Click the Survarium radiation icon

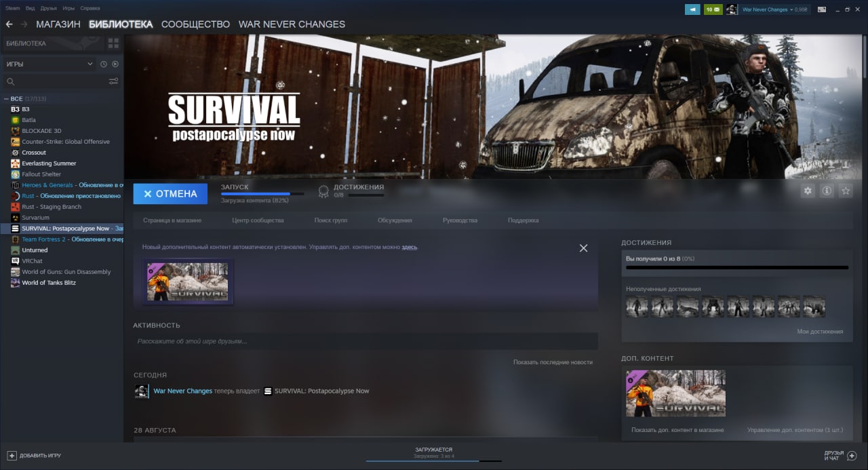click(x=15, y=218)
